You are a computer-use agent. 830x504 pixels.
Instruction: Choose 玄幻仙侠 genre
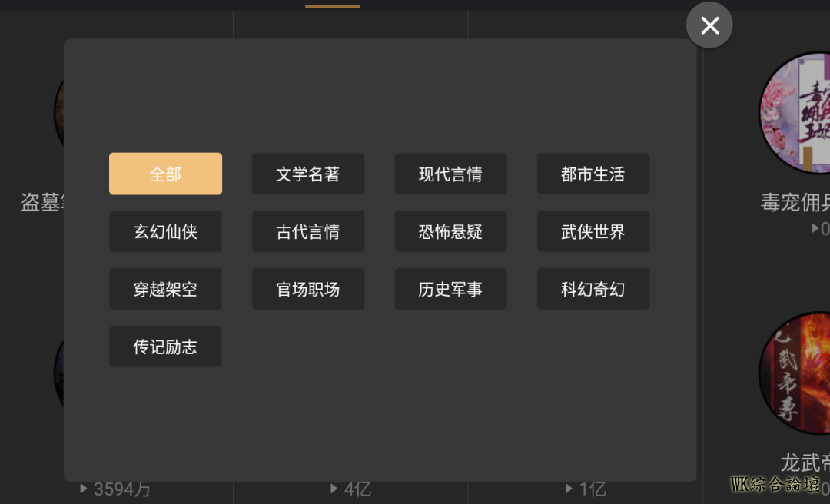(165, 231)
